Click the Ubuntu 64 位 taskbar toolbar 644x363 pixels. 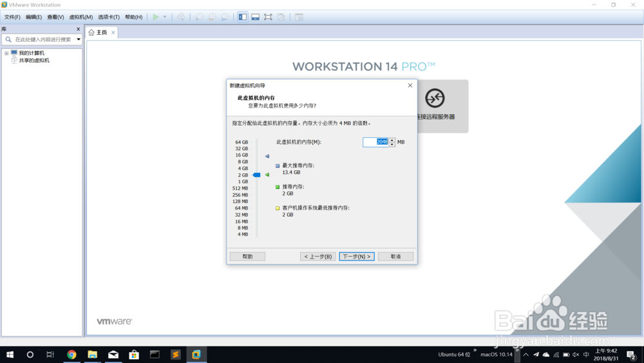tap(454, 355)
